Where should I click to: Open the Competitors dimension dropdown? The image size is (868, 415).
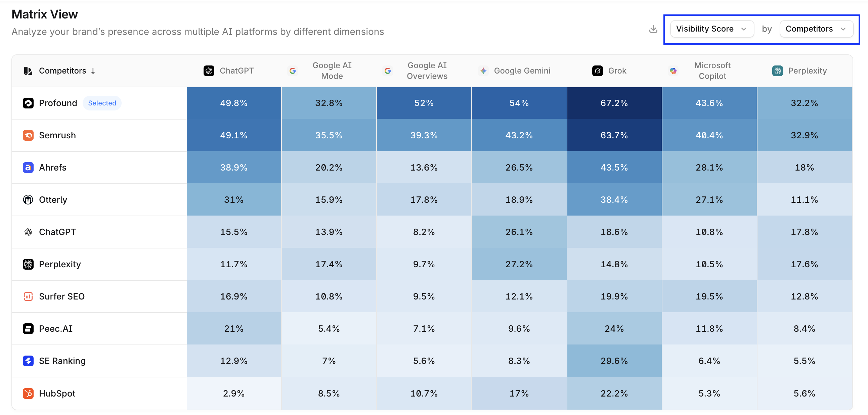click(816, 29)
